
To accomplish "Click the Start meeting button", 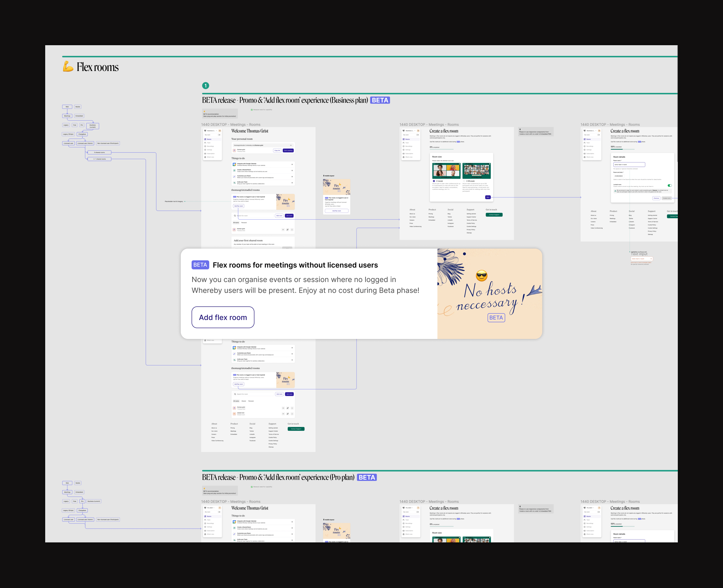I will point(288,150).
